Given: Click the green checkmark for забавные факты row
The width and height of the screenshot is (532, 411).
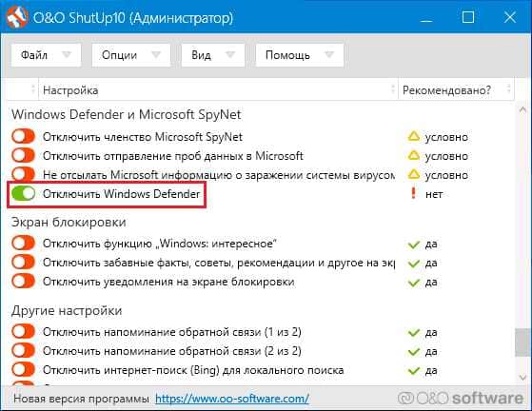Looking at the screenshot, I should click(x=414, y=264).
